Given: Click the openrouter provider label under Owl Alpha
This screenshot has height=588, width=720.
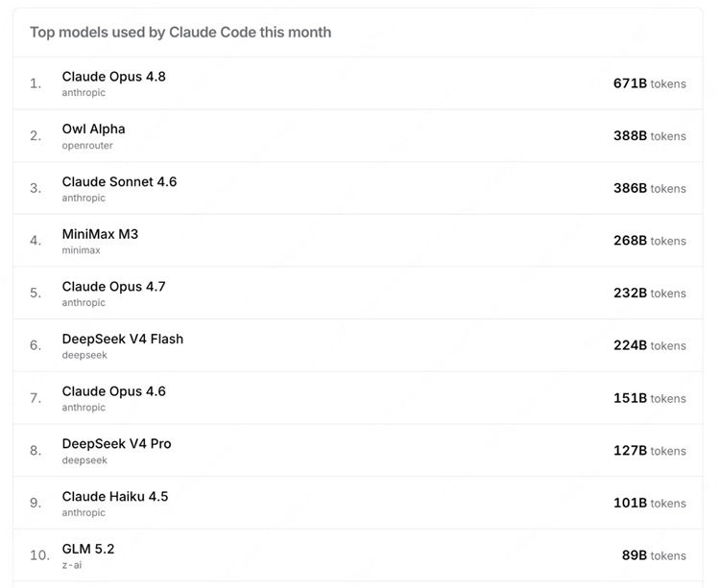Looking at the screenshot, I should click(87, 146).
